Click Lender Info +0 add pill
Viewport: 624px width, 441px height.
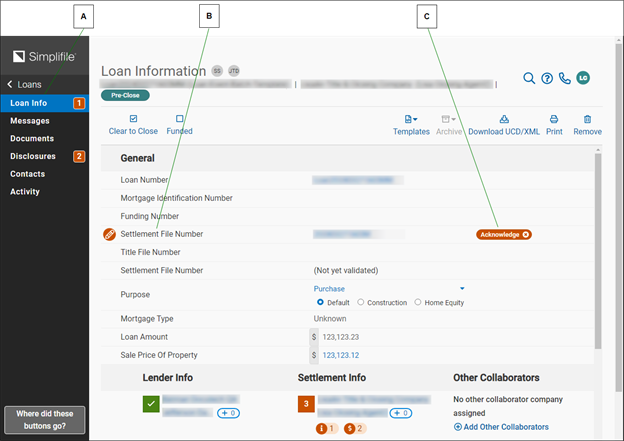coord(228,413)
